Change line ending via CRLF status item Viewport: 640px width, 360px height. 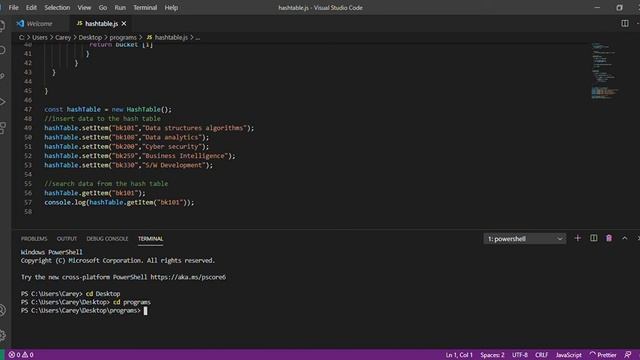click(x=541, y=355)
